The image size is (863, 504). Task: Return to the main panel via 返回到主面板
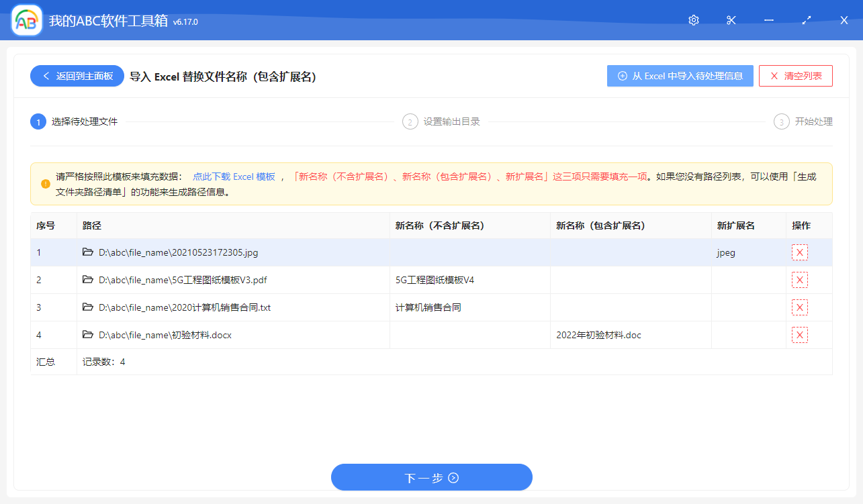pyautogui.click(x=77, y=76)
